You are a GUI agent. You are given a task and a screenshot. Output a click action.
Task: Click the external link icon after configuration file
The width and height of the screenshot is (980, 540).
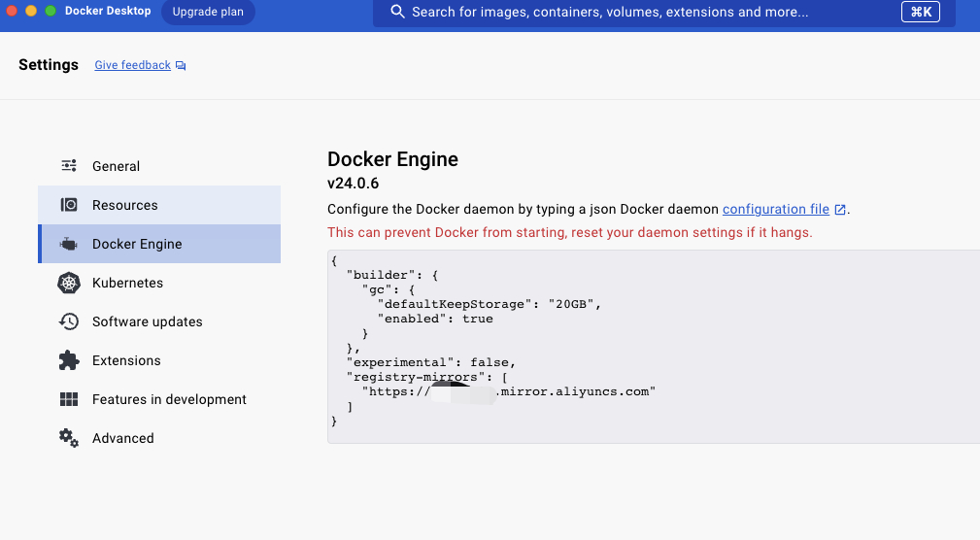840,210
